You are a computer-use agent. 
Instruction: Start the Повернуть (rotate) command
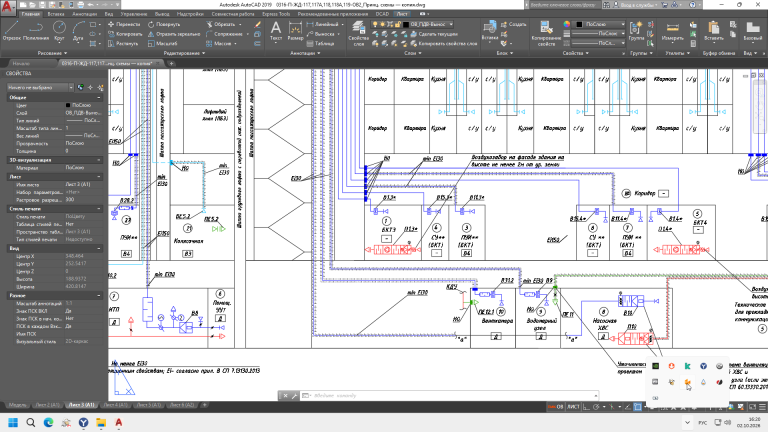(164, 24)
